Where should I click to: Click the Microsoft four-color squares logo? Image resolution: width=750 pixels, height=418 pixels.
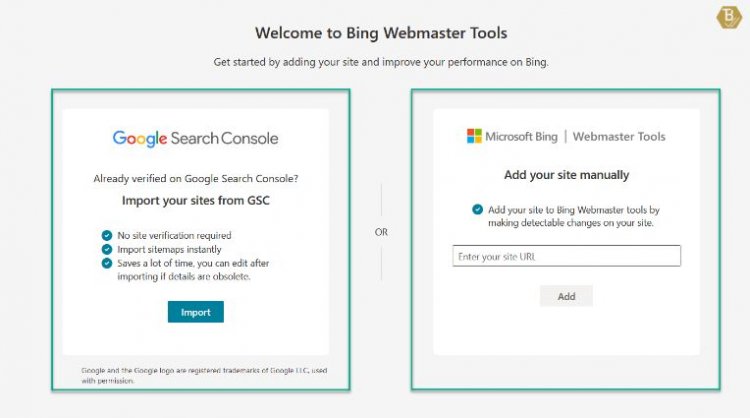[x=474, y=136]
